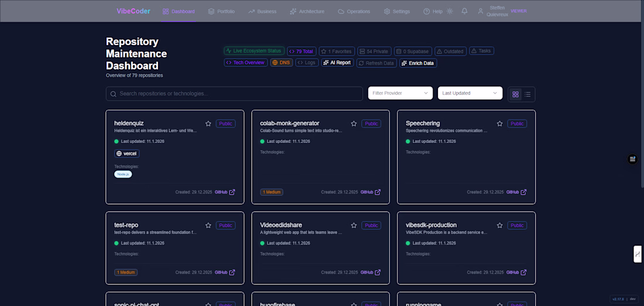
Task: Filter by 79 Total repositories
Action: pos(302,52)
